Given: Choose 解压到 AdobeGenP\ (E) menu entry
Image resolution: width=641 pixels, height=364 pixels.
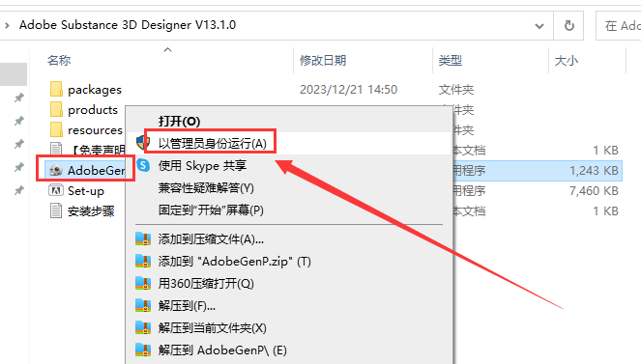Looking at the screenshot, I should (222, 350).
